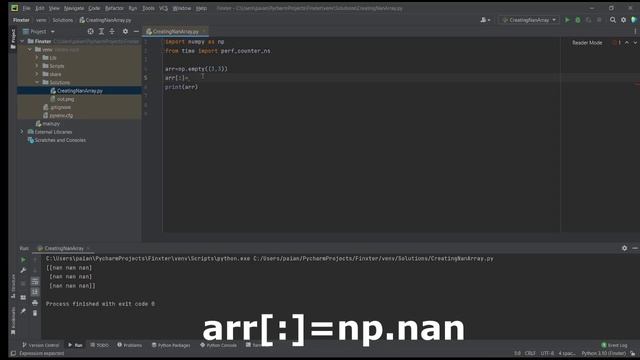Viewport: 640px width, 360px height.
Task: Expand the Scripts folder
Action: 37,66
